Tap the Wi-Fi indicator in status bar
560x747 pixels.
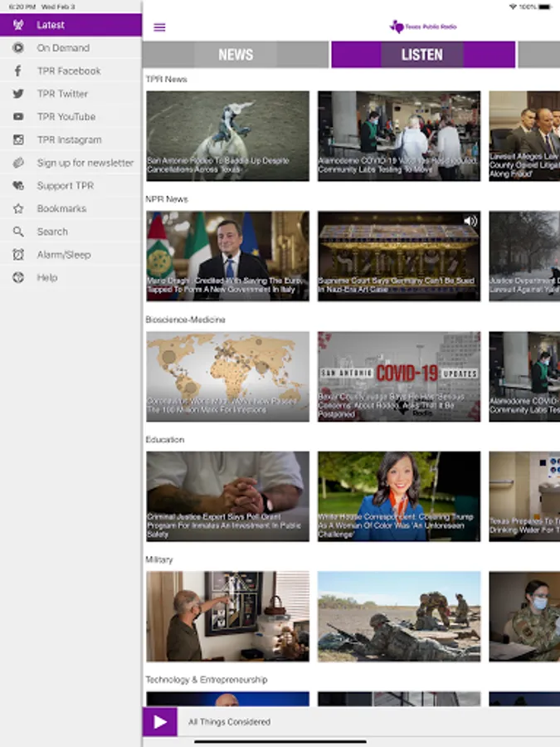pos(513,7)
